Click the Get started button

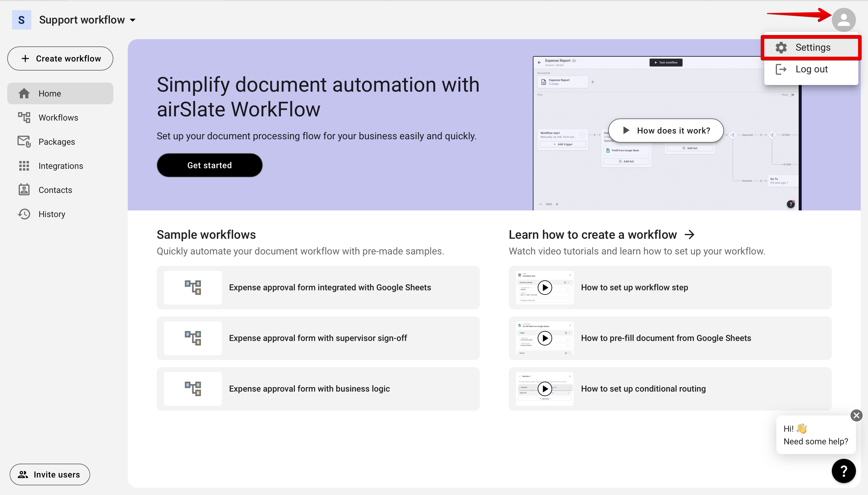209,165
